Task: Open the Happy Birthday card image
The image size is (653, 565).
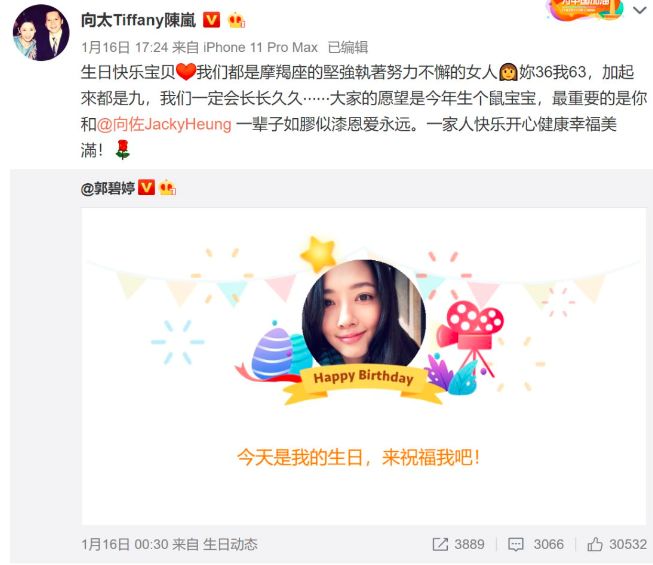Action: pyautogui.click(x=364, y=366)
